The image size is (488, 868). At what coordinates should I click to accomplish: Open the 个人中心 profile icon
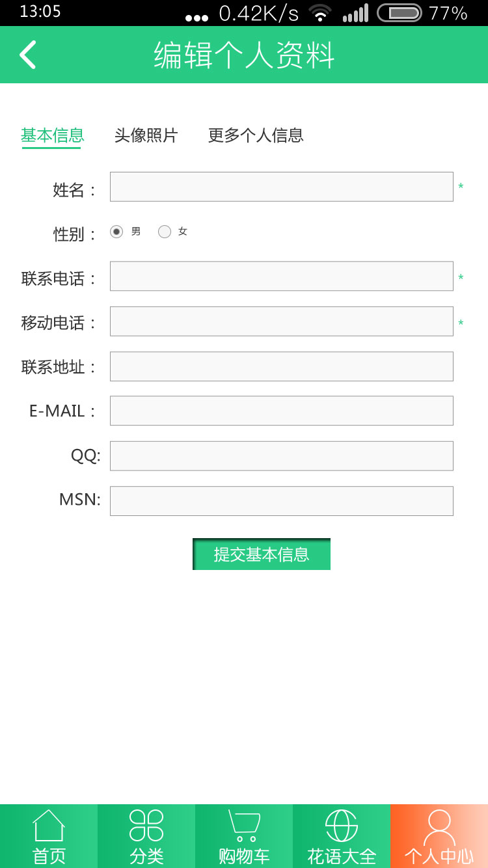click(x=439, y=826)
